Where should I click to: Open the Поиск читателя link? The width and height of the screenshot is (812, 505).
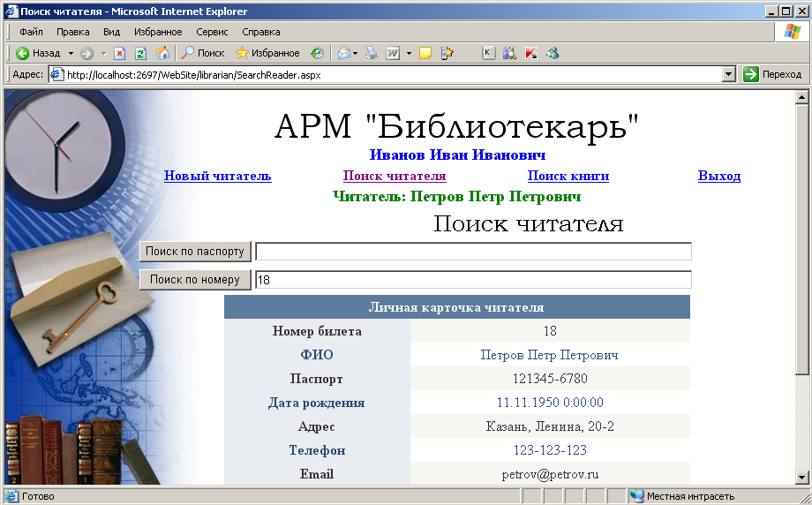pyautogui.click(x=395, y=176)
